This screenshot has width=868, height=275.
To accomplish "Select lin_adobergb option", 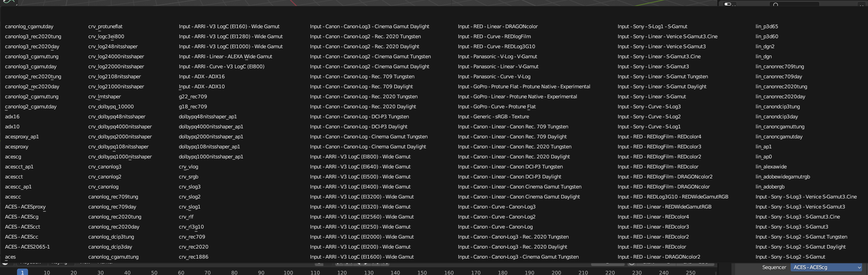I will [770, 187].
